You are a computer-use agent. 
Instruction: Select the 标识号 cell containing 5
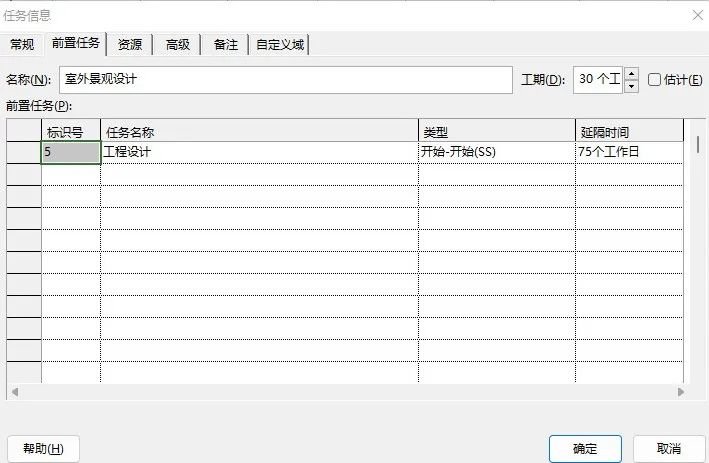pos(71,152)
